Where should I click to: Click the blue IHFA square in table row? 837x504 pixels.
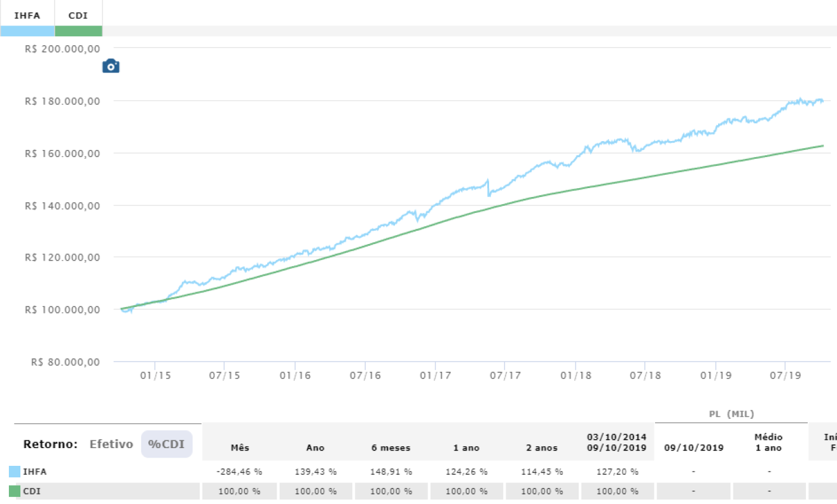(15, 472)
